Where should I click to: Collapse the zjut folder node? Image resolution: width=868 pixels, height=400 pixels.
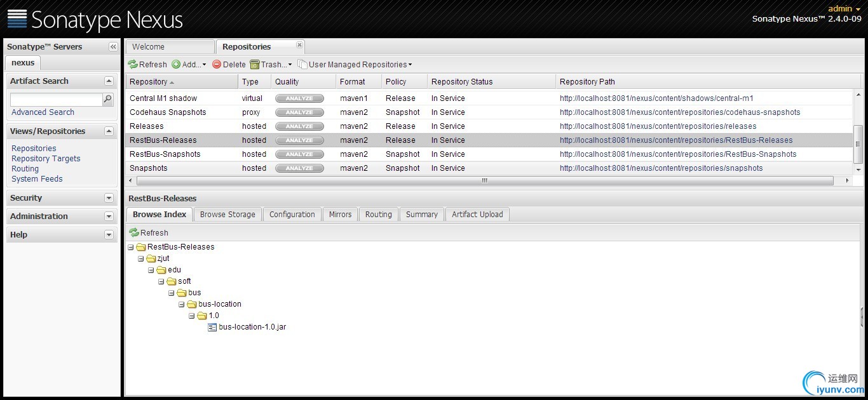pos(141,258)
